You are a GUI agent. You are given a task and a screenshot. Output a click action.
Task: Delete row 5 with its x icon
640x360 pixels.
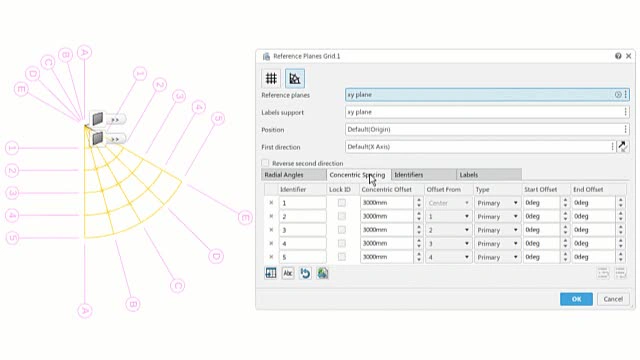point(271,257)
